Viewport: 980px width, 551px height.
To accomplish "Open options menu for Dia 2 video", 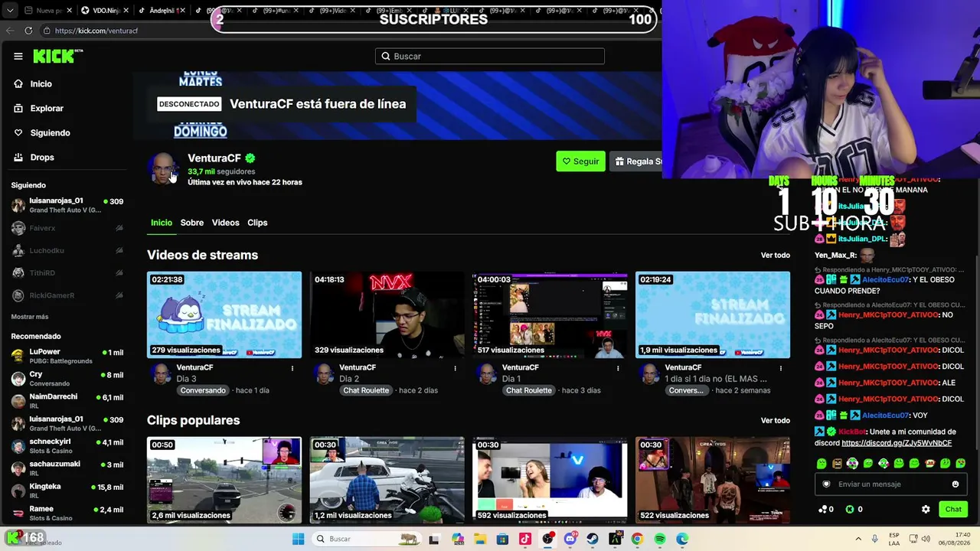I will click(x=456, y=368).
